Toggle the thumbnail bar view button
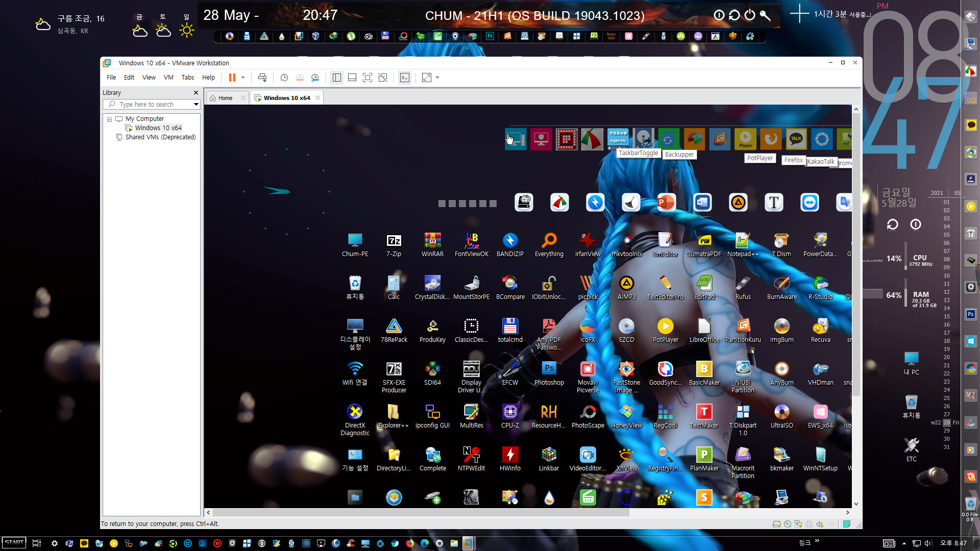 pos(352,78)
